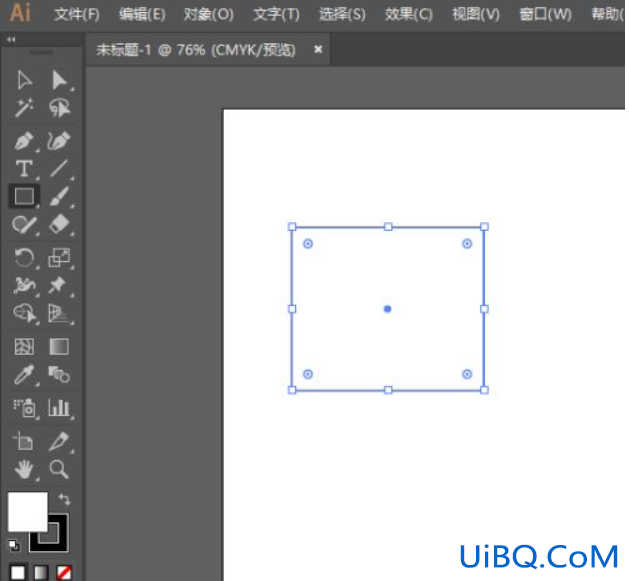Screen dimensions: 629x581
Task: Choose the Perspective Grid tool
Action: coord(59,313)
